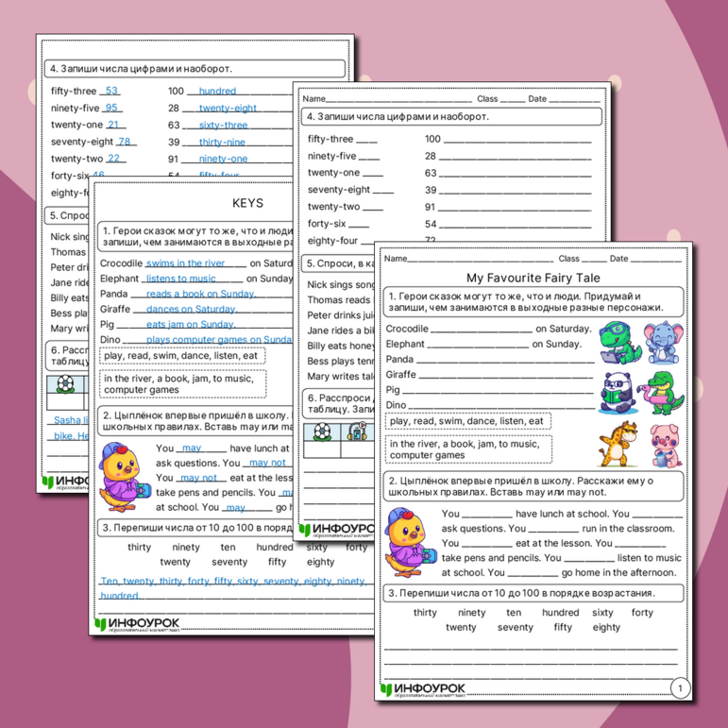This screenshot has width=728, height=728.
Task: Click the blue answer '95'
Action: [x=111, y=108]
